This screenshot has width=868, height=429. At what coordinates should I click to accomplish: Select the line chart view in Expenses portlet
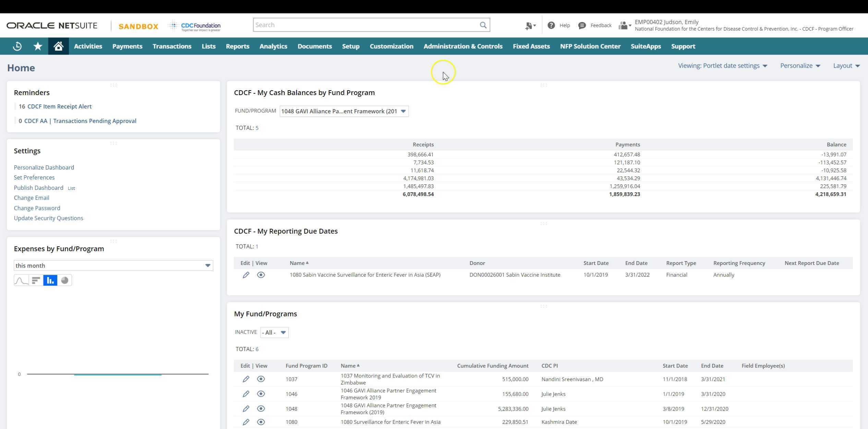(21, 280)
